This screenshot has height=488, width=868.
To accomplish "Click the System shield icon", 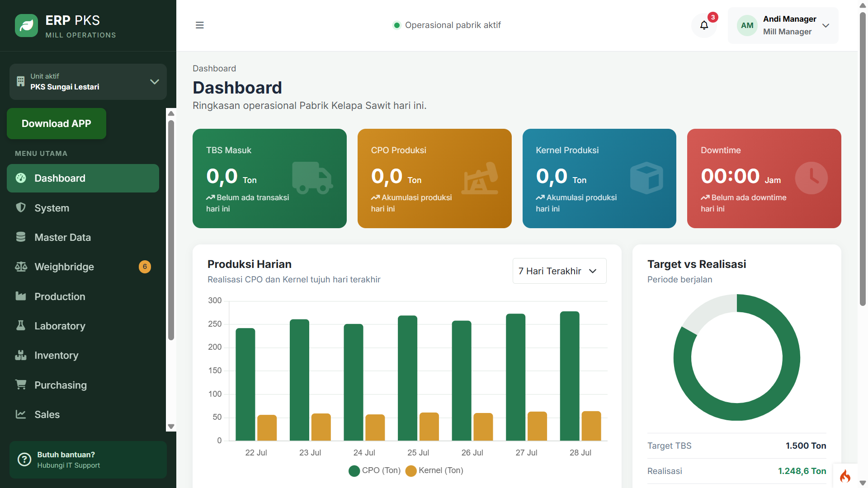I will click(21, 208).
